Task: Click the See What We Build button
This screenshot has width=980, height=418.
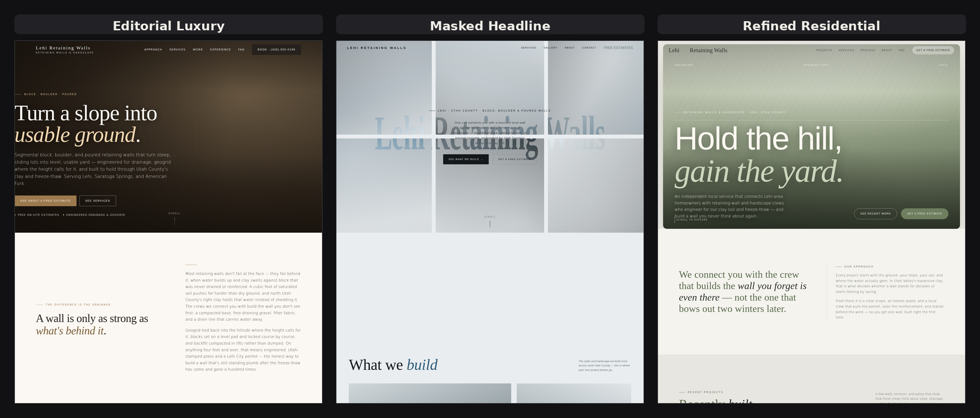Action: [x=465, y=159]
